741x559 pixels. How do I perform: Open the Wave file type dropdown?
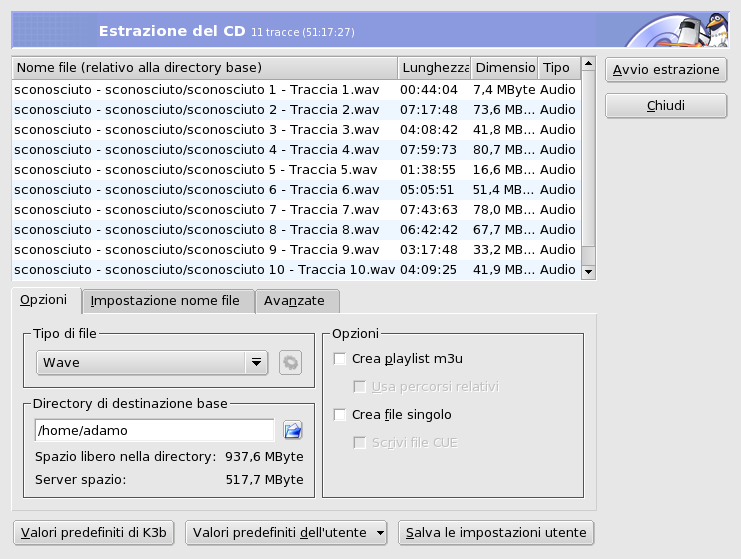pyautogui.click(x=152, y=363)
